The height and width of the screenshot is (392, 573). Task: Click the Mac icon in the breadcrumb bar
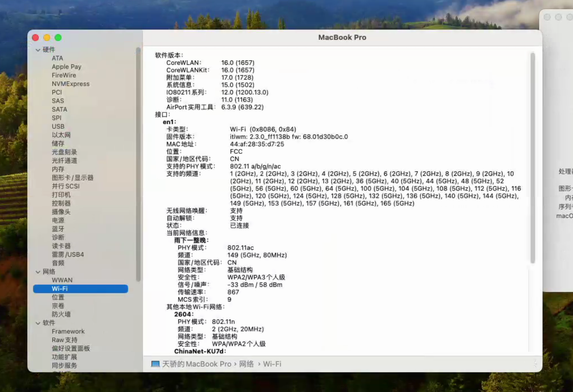[155, 364]
